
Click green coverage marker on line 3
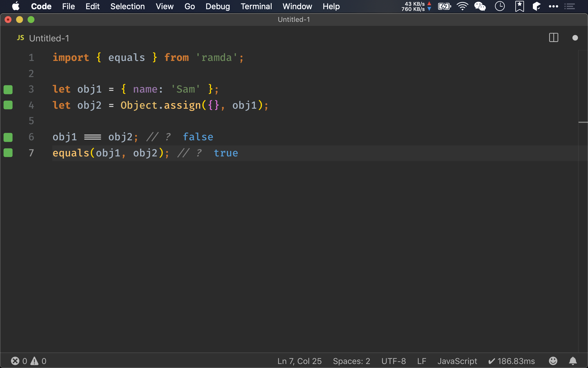[x=8, y=89]
